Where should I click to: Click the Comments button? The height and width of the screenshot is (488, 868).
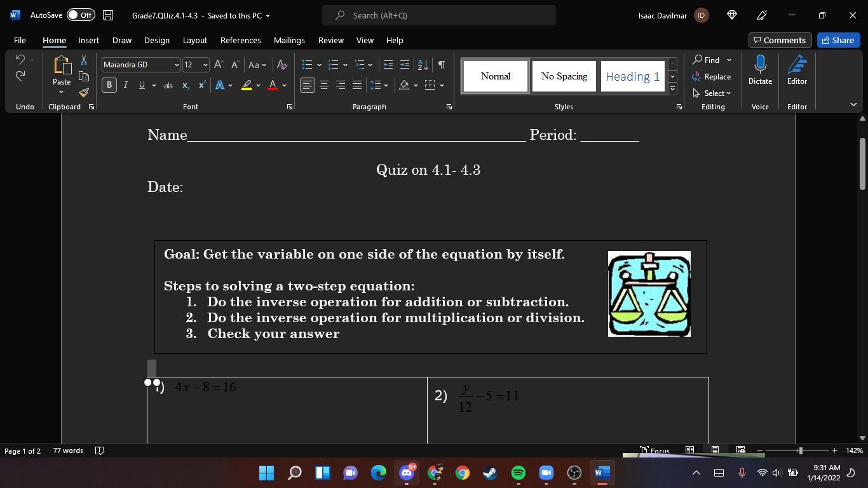pos(779,40)
